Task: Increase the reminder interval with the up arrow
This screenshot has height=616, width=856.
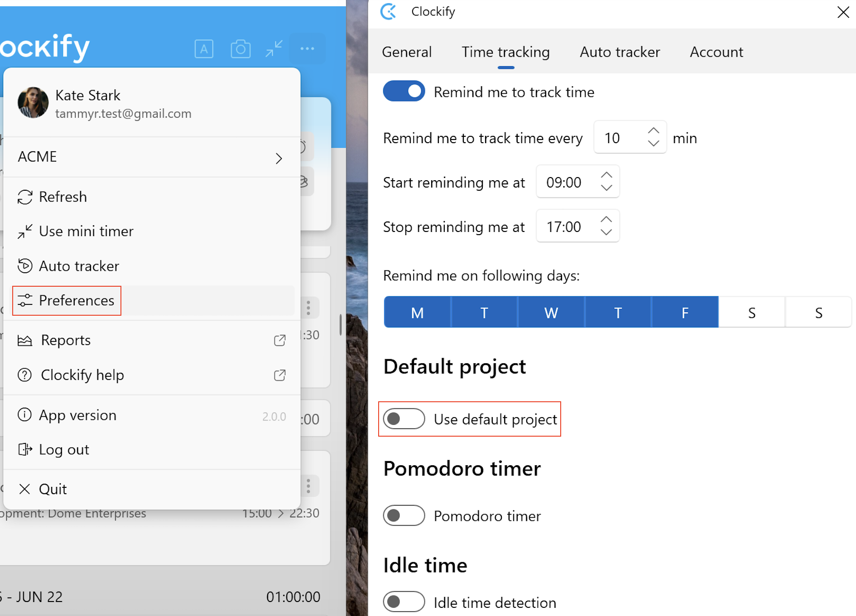Action: click(654, 130)
